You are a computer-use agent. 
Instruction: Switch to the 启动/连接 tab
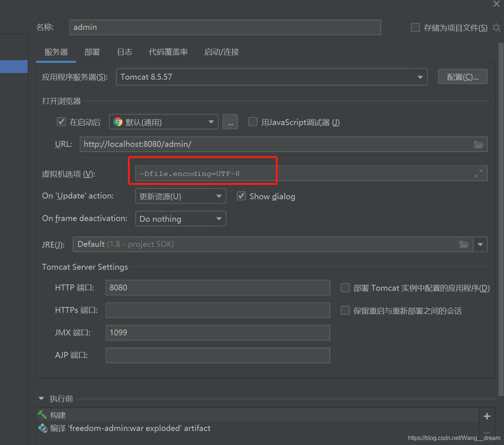[222, 52]
